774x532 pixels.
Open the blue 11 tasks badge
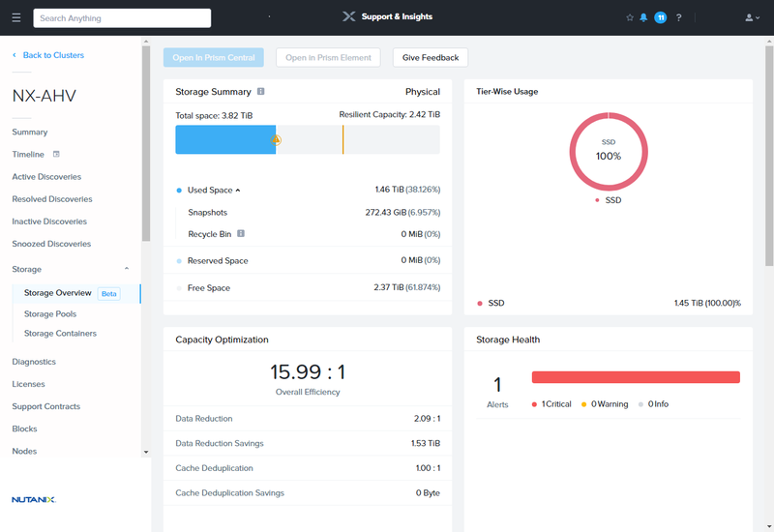pyautogui.click(x=661, y=17)
